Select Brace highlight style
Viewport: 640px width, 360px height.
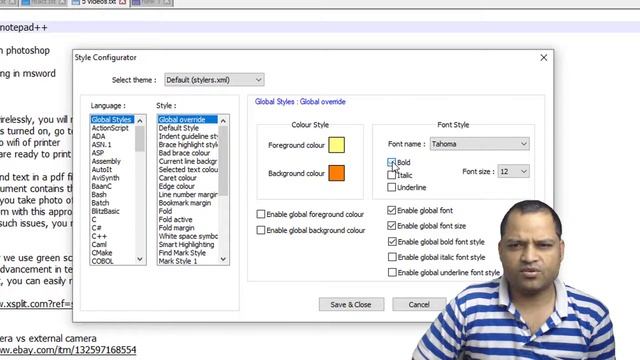click(x=188, y=144)
